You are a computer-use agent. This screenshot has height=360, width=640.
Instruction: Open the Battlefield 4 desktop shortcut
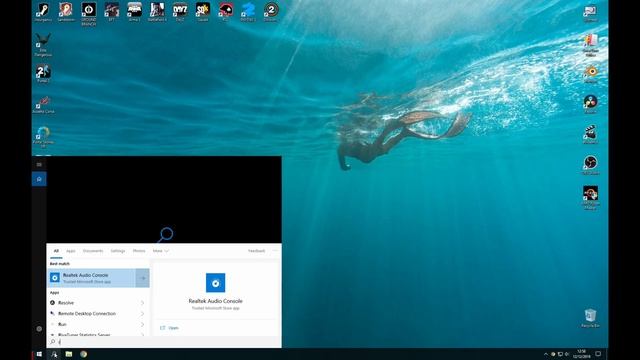pyautogui.click(x=157, y=12)
